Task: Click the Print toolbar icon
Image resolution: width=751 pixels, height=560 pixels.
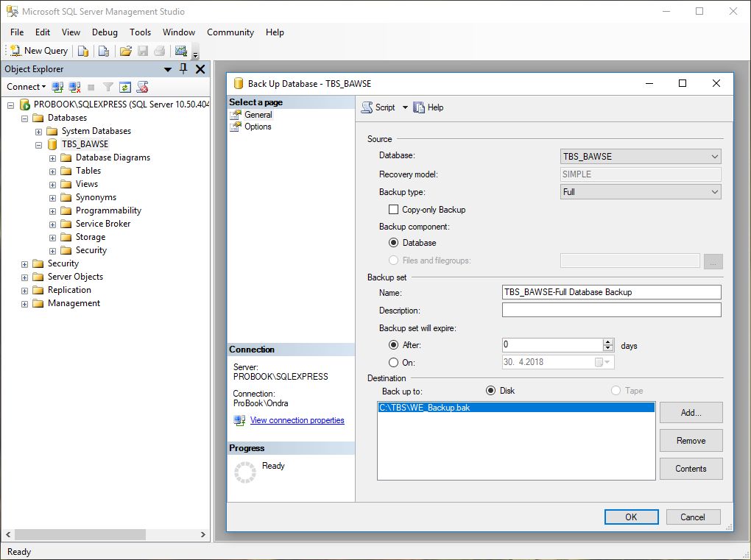Action: coord(160,51)
